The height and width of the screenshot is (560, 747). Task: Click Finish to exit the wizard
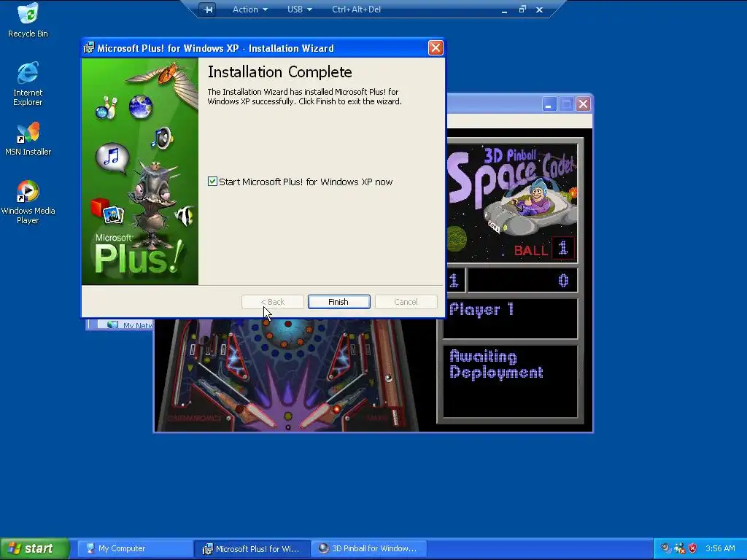click(338, 302)
